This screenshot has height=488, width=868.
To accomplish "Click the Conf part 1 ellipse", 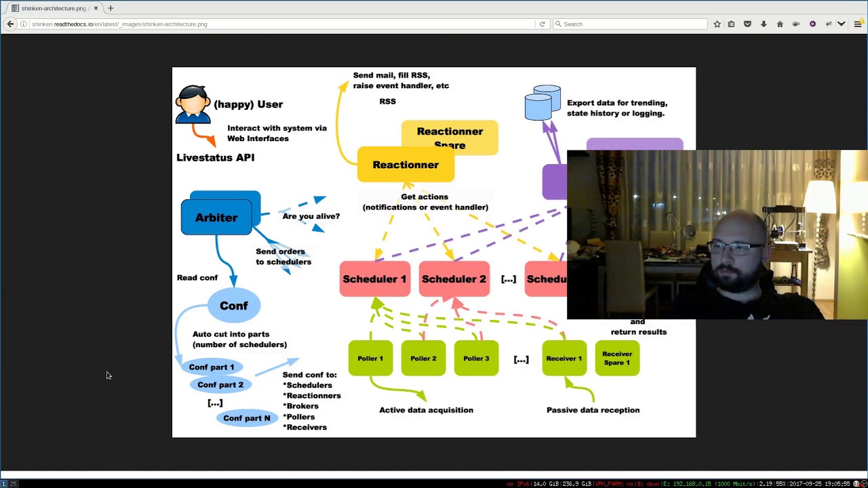I will pos(212,367).
